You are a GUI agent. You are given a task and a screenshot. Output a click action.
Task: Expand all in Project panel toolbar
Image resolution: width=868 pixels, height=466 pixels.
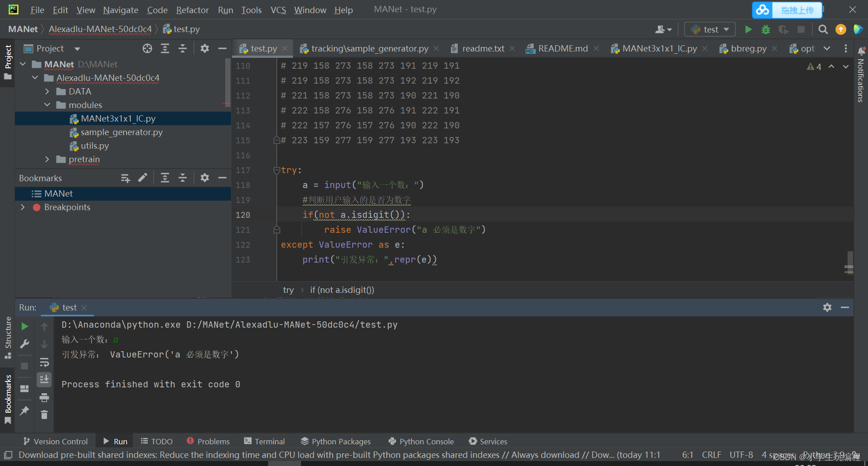tap(165, 48)
